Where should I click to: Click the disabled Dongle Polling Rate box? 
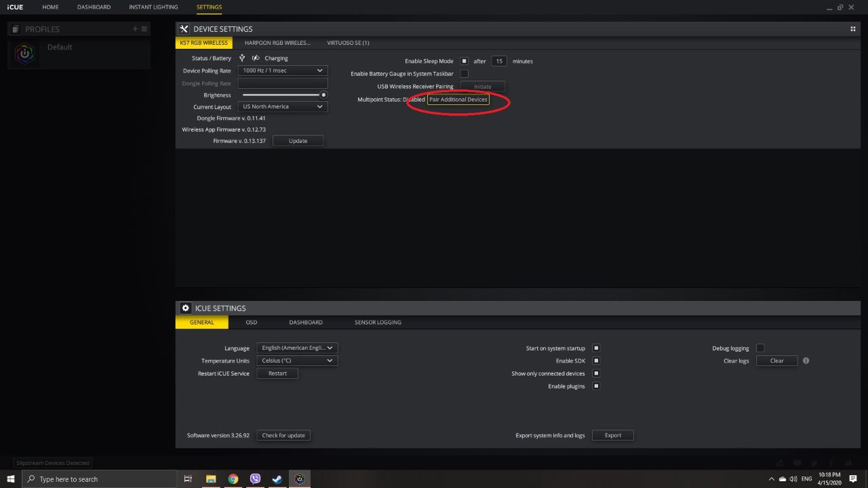283,83
